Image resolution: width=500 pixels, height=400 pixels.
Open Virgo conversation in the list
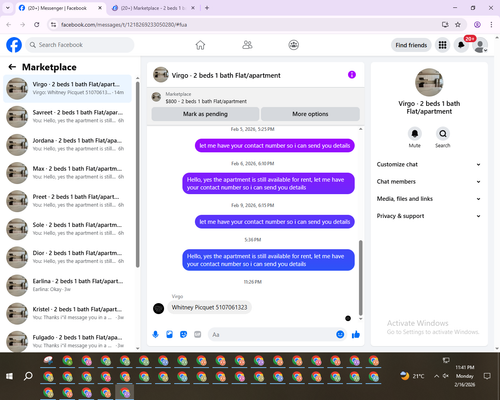(x=67, y=89)
